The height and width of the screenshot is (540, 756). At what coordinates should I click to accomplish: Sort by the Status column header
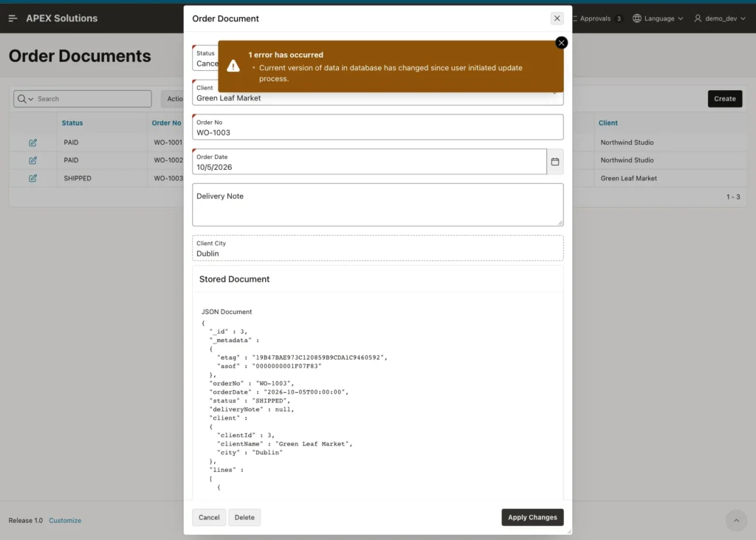[72, 123]
